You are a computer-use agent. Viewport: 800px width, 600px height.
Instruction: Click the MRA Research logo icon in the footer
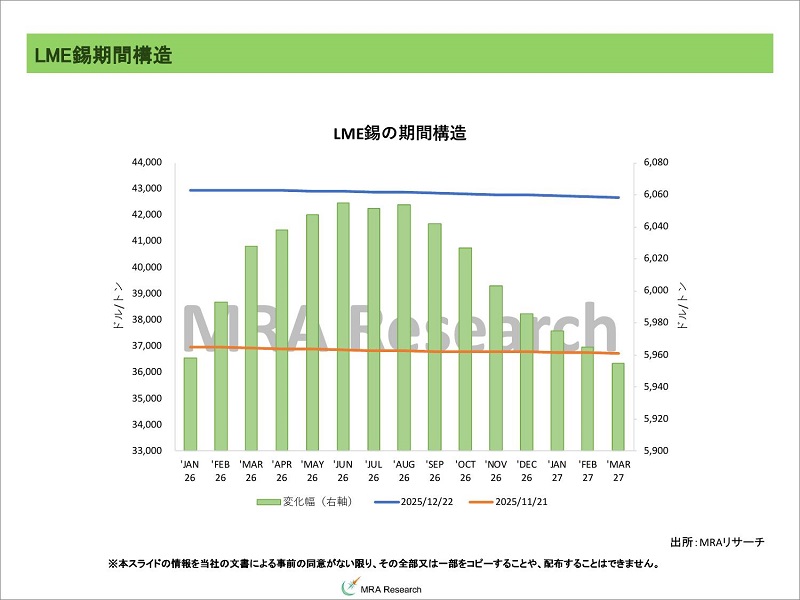(351, 588)
